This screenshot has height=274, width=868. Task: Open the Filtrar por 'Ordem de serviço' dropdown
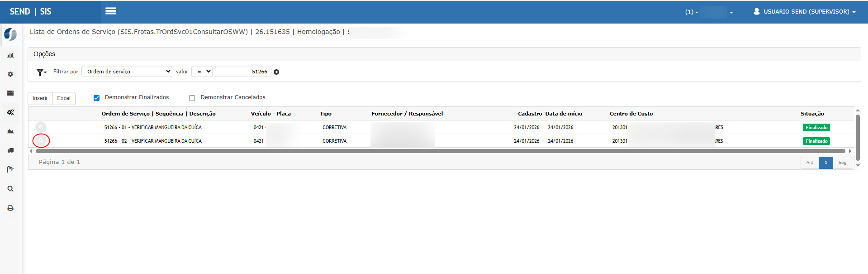point(127,72)
